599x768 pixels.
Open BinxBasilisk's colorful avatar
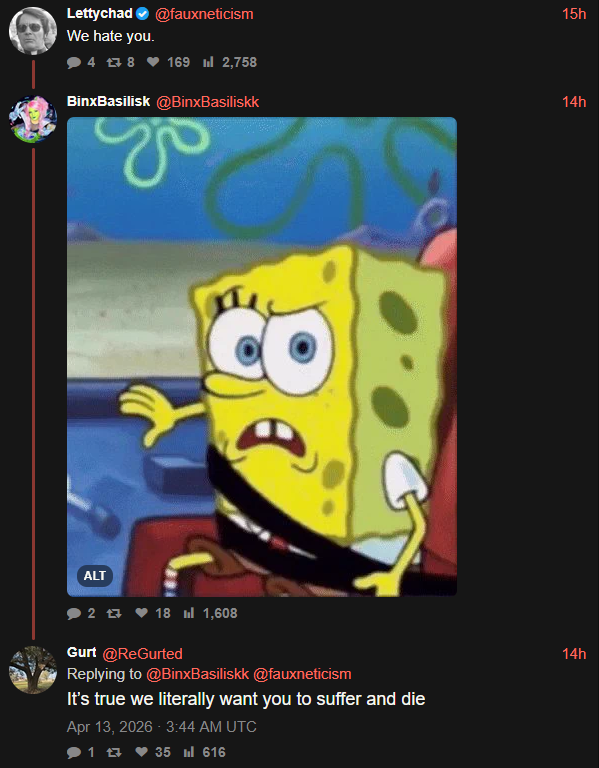coord(33,119)
